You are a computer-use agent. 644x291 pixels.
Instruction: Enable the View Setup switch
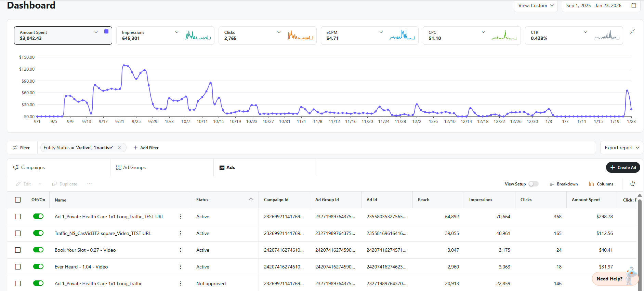533,184
